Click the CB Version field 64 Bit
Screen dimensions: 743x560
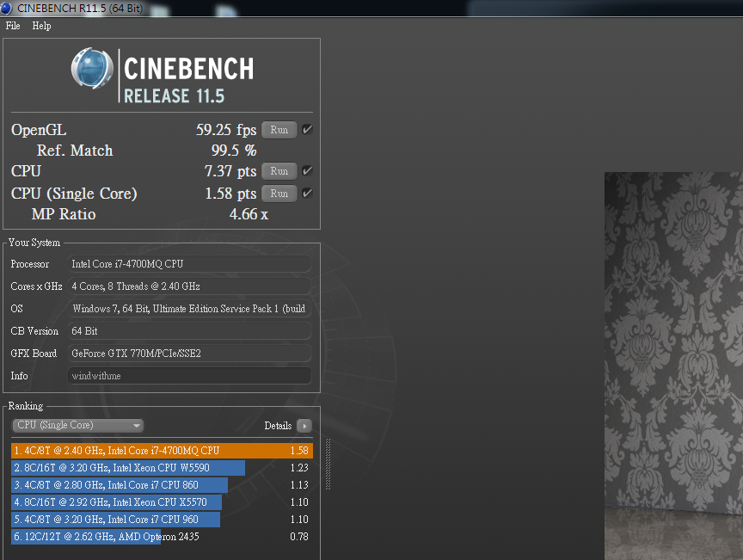[189, 331]
